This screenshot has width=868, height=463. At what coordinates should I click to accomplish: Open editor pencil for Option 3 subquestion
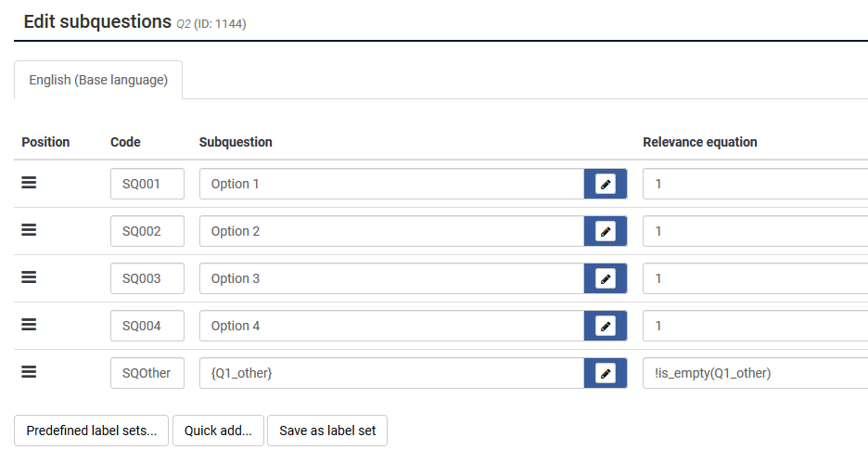coord(605,278)
